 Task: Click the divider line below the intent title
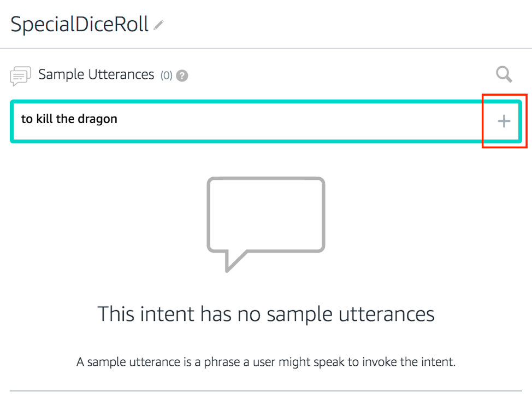point(266,49)
